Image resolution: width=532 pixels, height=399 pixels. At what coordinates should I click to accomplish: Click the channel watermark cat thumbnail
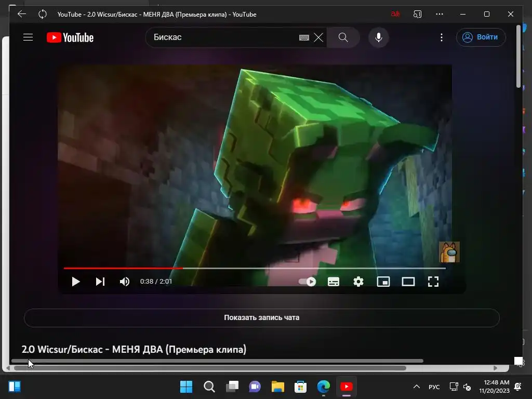(449, 252)
